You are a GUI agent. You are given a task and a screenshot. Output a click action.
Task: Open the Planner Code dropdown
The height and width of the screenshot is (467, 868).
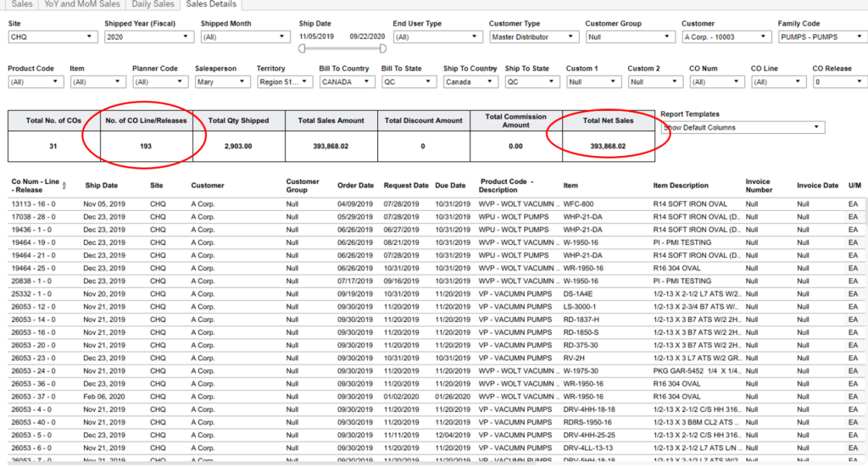click(160, 82)
